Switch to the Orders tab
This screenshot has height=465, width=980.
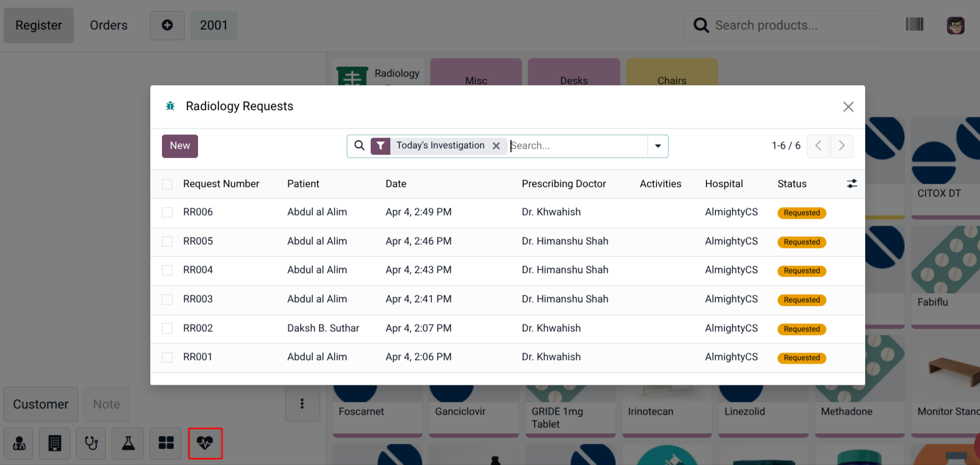click(x=108, y=25)
